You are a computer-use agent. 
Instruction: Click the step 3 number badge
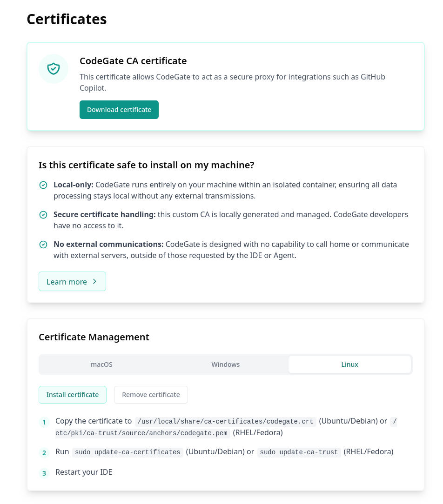pos(44,472)
